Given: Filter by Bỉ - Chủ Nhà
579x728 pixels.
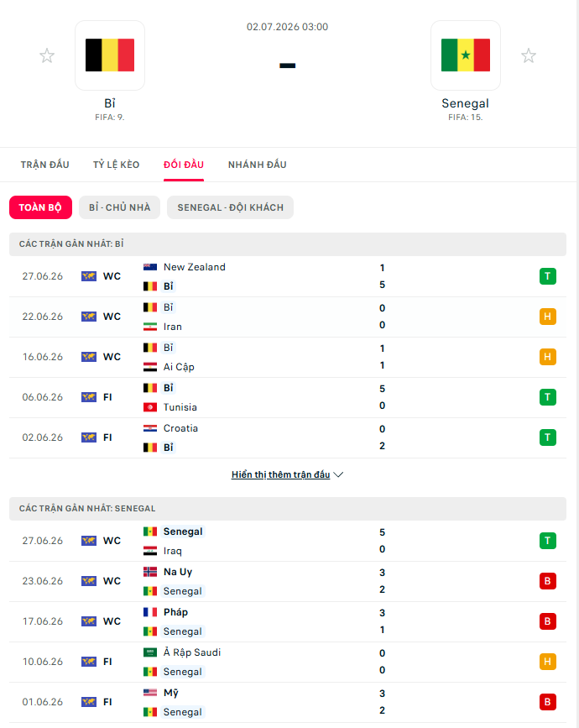Looking at the screenshot, I should [120, 207].
